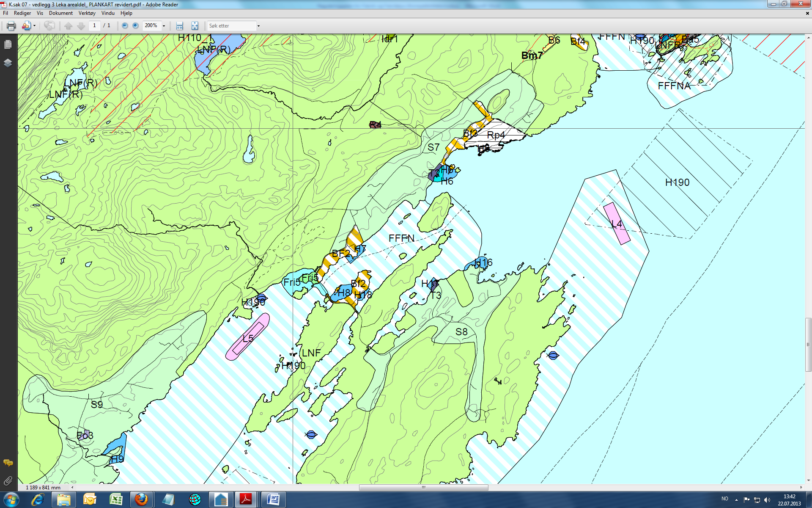Open the collaborate tool icon
The width and height of the screenshot is (812, 508).
pos(26,26)
